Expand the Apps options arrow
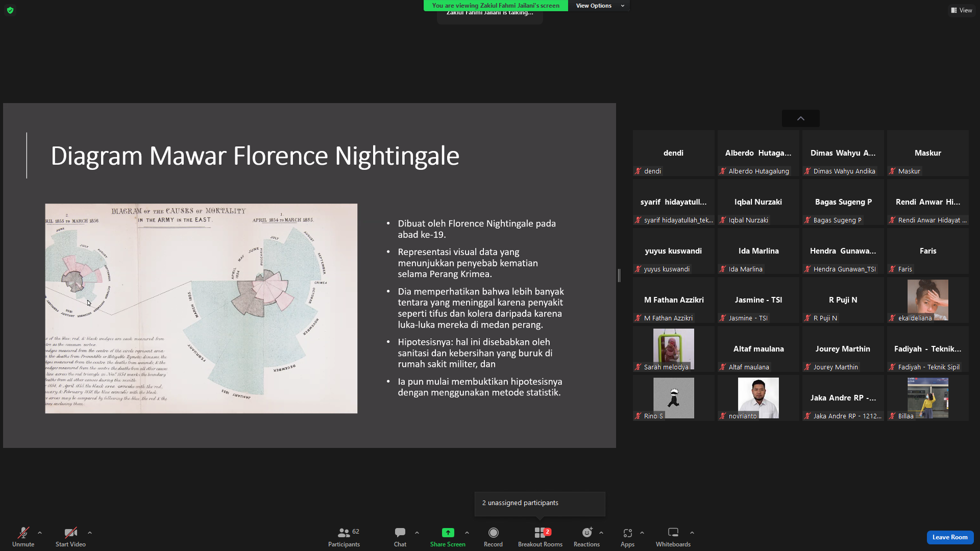 tap(642, 533)
